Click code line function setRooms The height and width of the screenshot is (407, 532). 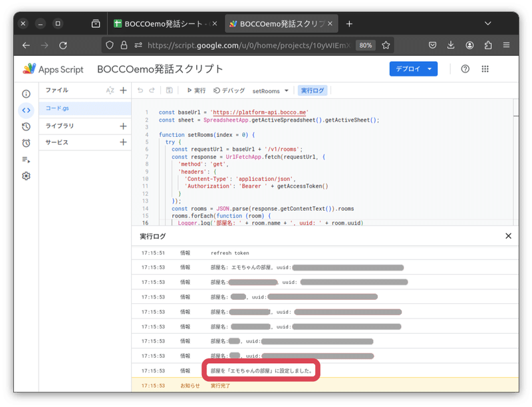(206, 134)
